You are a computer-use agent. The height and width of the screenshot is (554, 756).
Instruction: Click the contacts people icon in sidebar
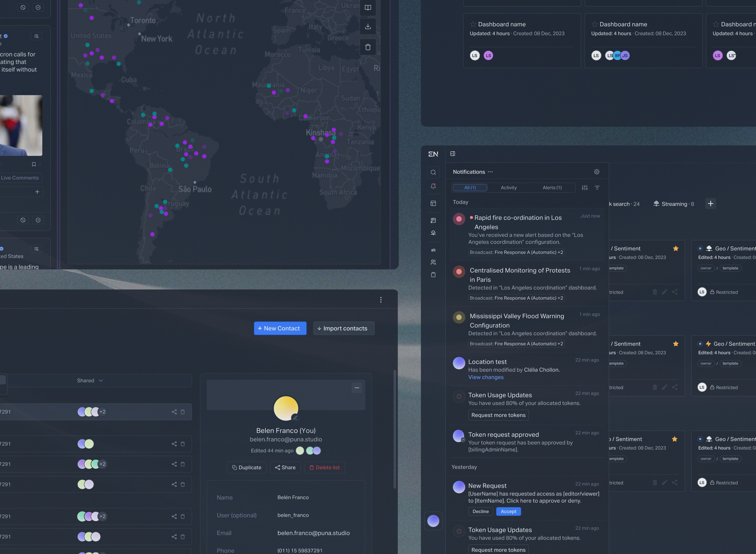click(x=433, y=262)
